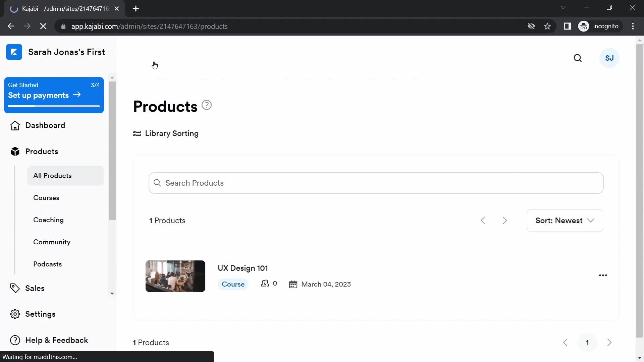Go to next page arrow near Sort

pos(505,221)
